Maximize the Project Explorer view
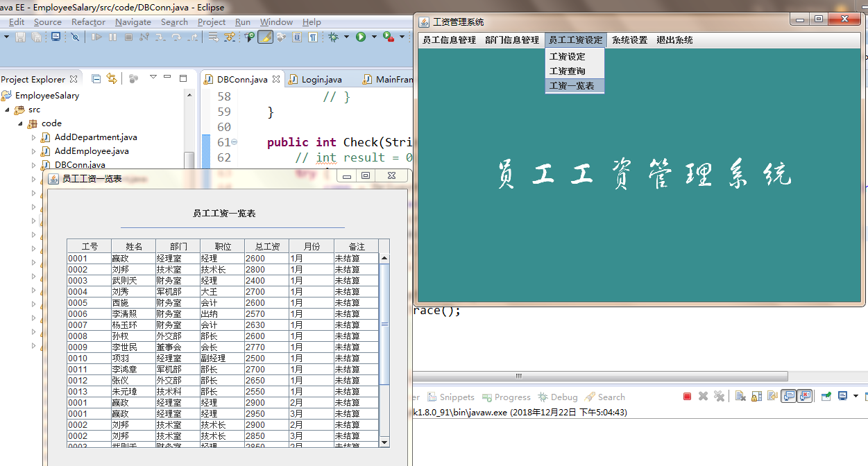This screenshot has width=868, height=466. click(183, 78)
